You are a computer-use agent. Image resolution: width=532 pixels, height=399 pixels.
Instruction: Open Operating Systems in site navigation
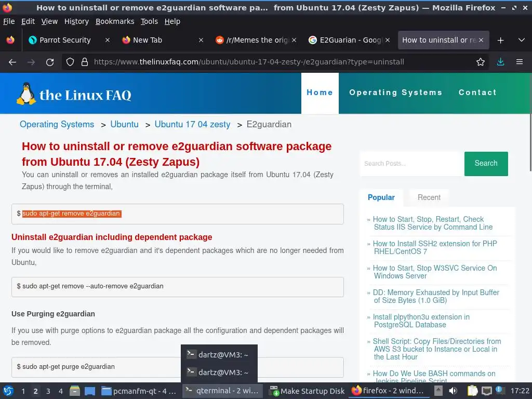point(395,92)
